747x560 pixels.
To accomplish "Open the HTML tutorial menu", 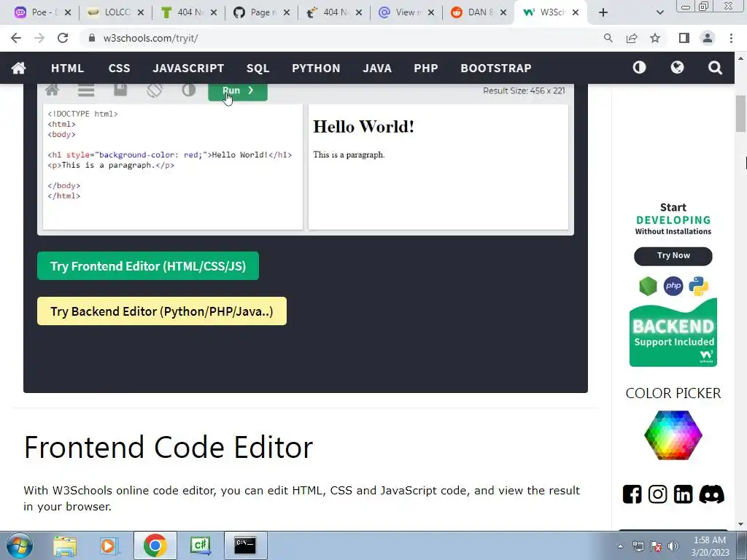I will coord(67,68).
